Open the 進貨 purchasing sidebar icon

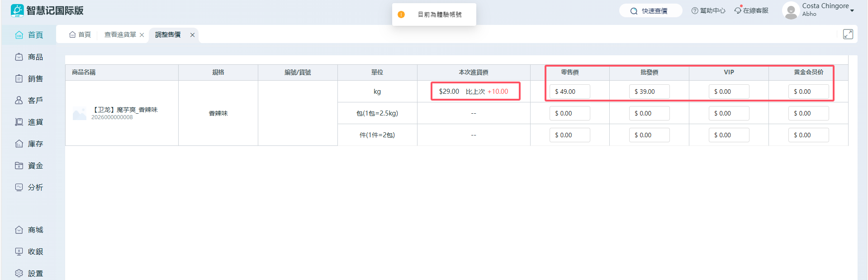click(19, 122)
